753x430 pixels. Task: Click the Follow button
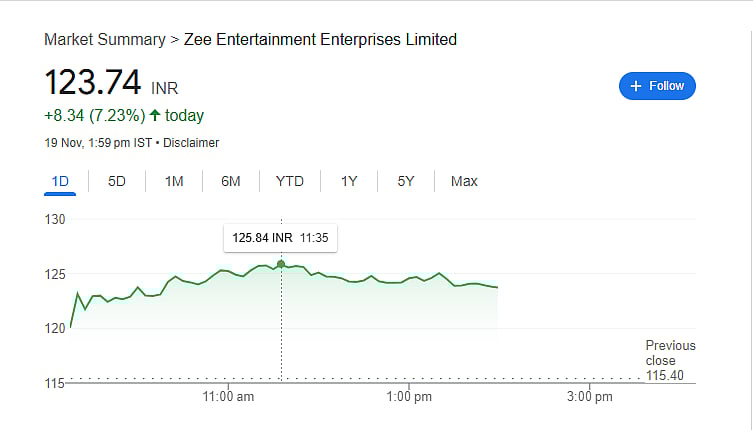(x=657, y=86)
